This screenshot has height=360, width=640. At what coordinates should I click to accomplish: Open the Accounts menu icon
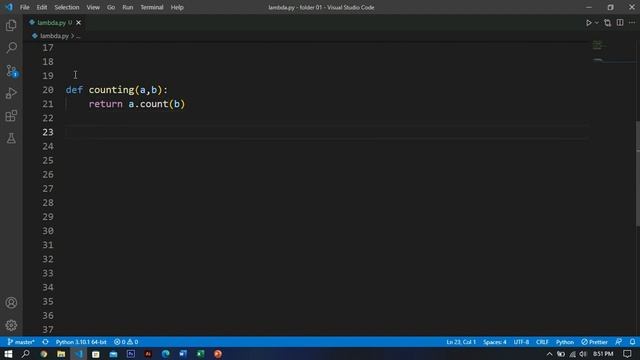11,303
